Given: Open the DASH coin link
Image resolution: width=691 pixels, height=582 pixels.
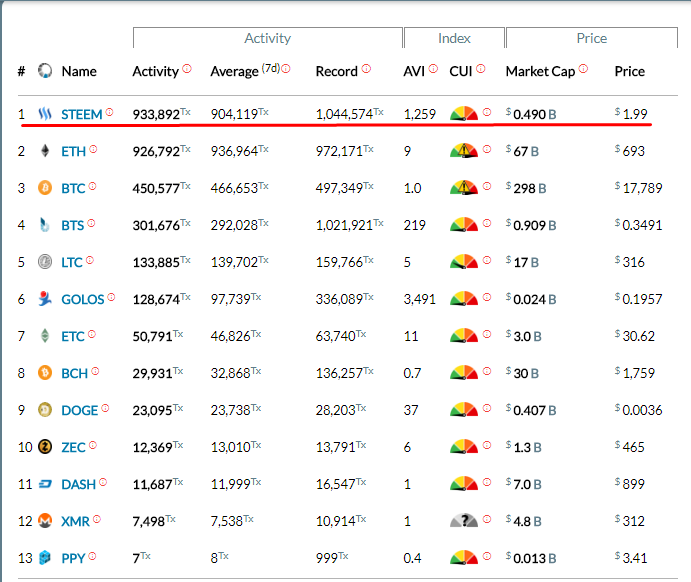Looking at the screenshot, I should pyautogui.click(x=78, y=485).
